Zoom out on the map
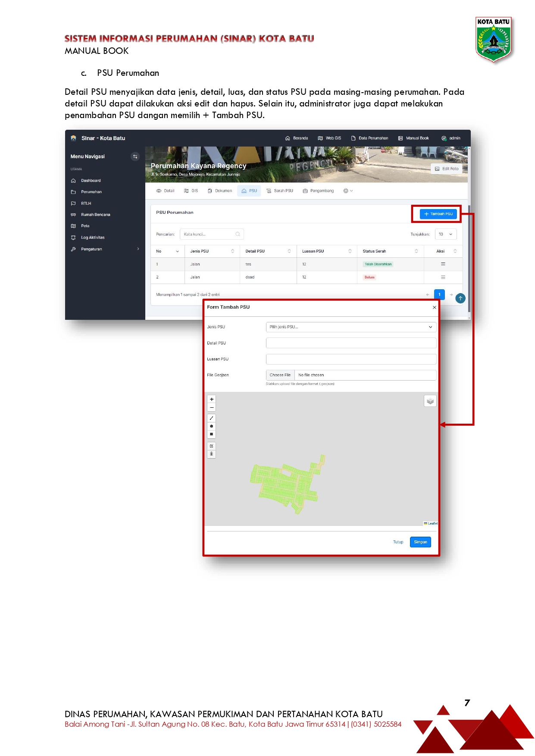Screen dimensions: 535x756 click(212, 407)
